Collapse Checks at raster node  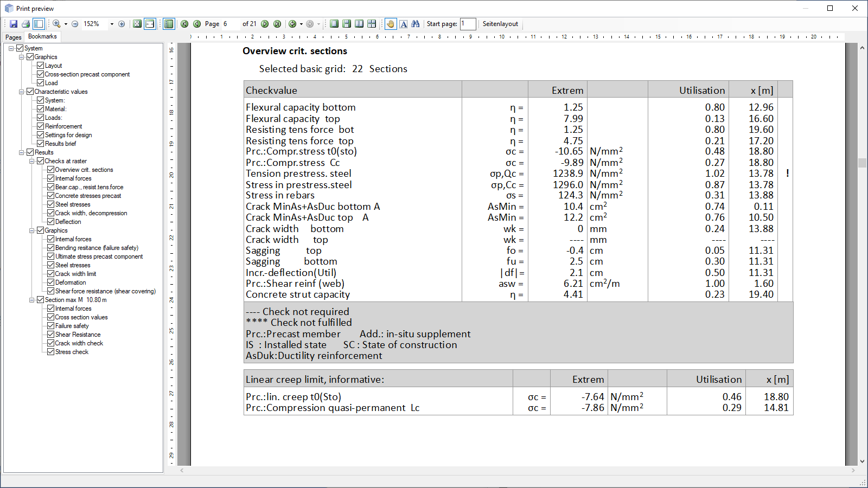[31, 161]
